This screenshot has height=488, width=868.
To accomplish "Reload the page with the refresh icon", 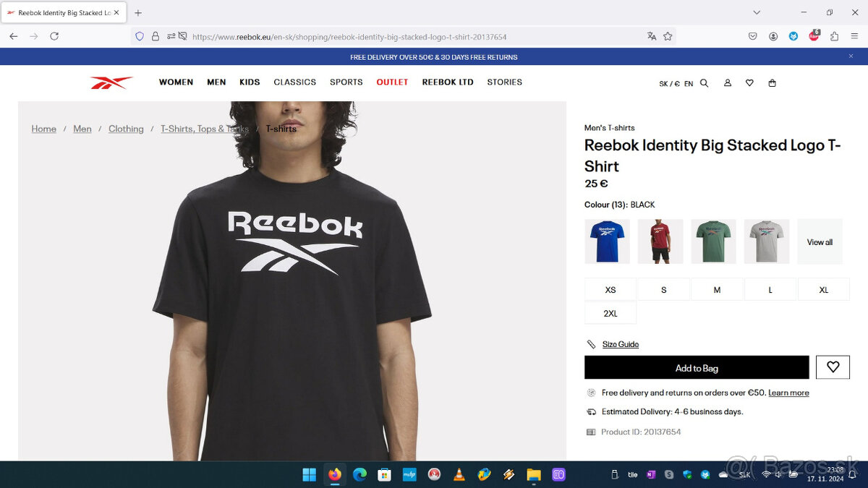I will 54,36.
